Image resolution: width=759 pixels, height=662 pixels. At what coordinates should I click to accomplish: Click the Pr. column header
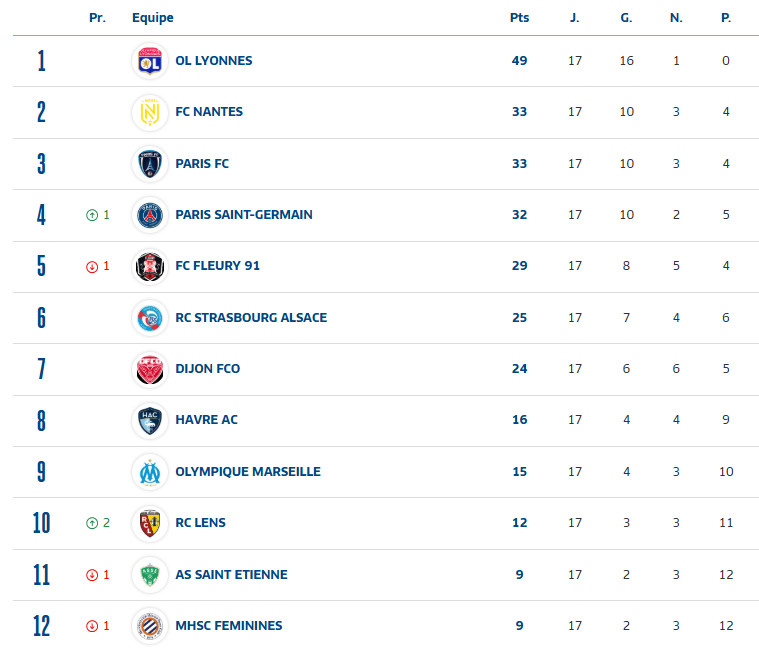[97, 18]
